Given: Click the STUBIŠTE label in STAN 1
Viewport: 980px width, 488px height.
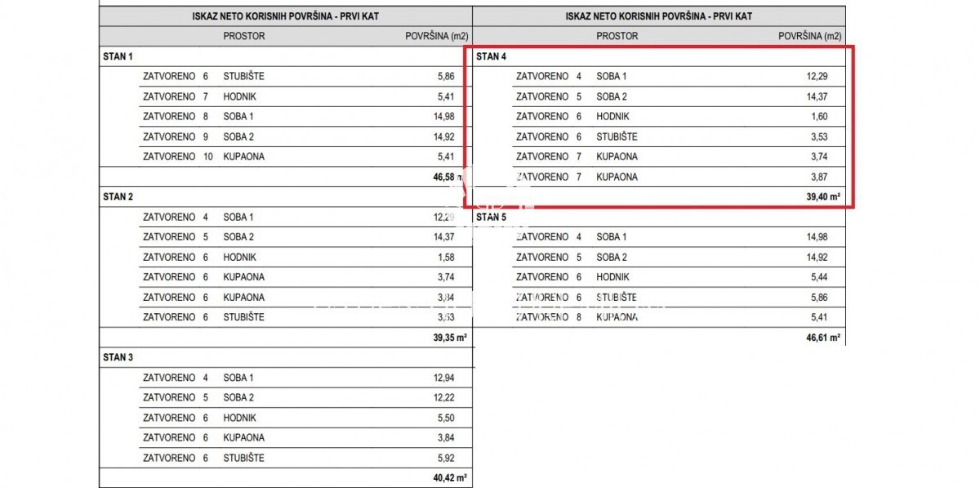Looking at the screenshot, I should [x=243, y=76].
